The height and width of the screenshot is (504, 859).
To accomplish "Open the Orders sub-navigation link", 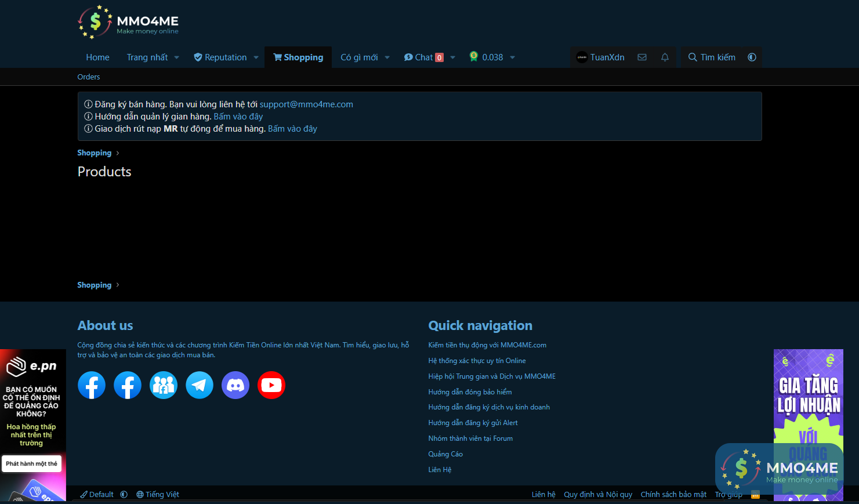I will [x=89, y=77].
